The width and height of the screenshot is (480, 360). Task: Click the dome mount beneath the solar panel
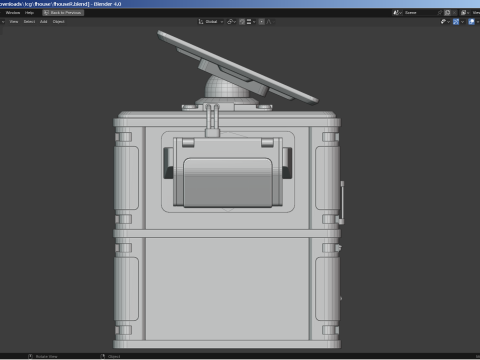(226, 86)
